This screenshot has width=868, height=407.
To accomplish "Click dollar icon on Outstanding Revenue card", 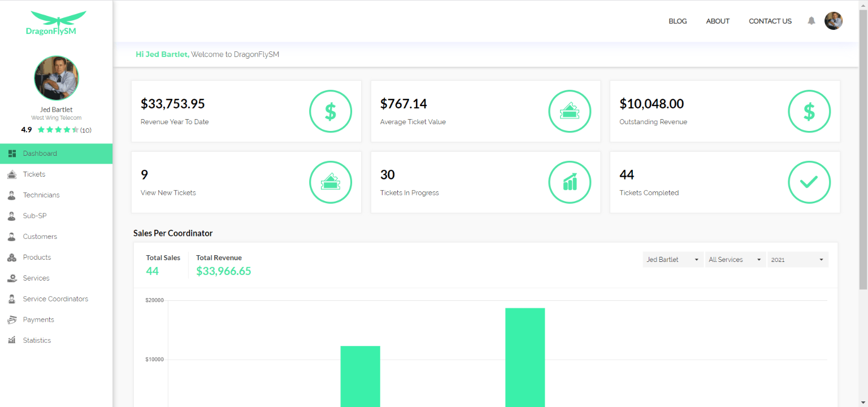I will click(x=809, y=111).
